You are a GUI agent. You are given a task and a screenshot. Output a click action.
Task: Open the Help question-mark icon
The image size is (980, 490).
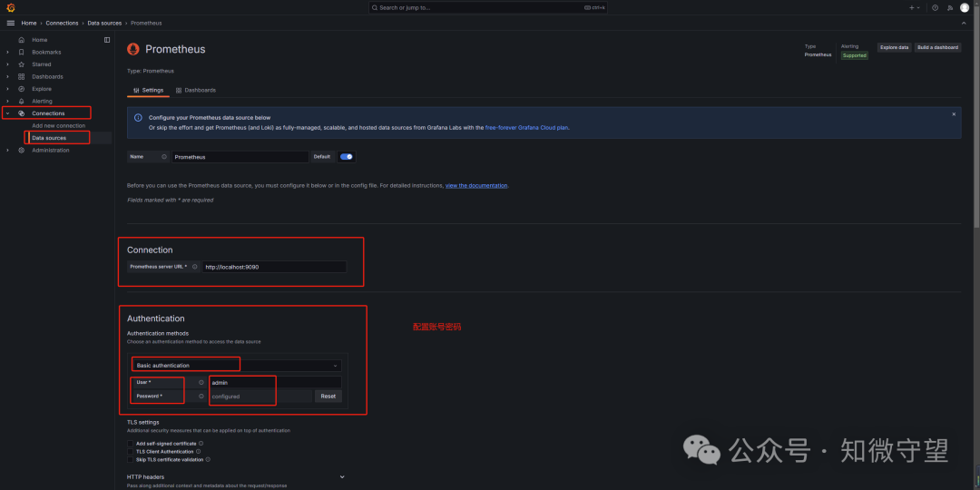click(935, 7)
